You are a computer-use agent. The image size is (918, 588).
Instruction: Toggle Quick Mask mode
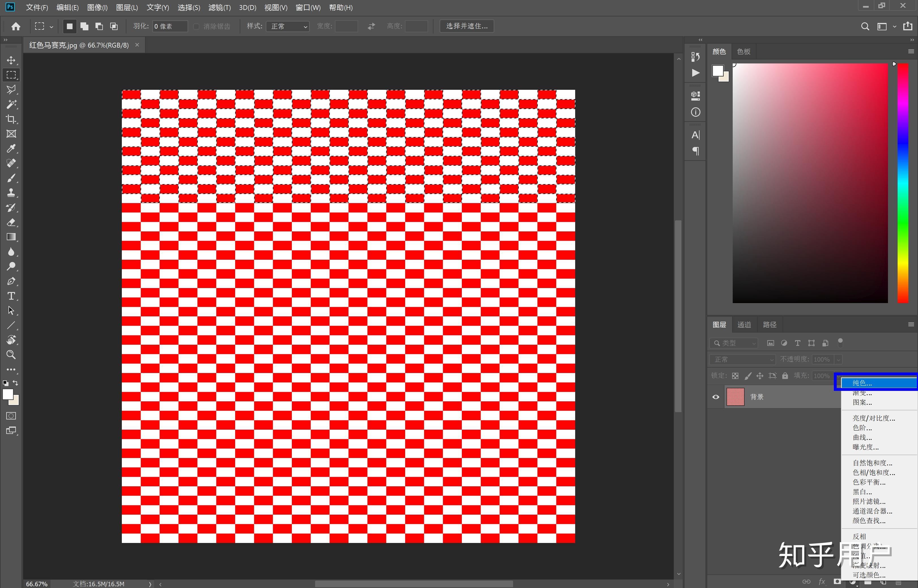(11, 416)
